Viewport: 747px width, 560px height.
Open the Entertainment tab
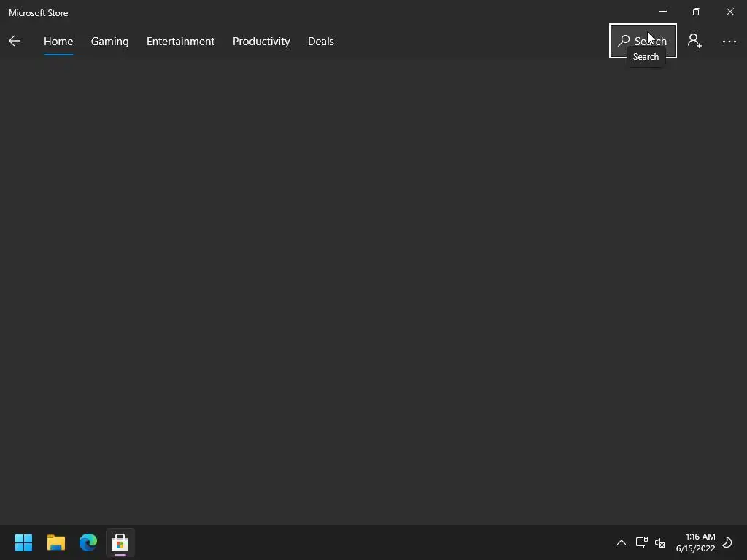point(181,42)
